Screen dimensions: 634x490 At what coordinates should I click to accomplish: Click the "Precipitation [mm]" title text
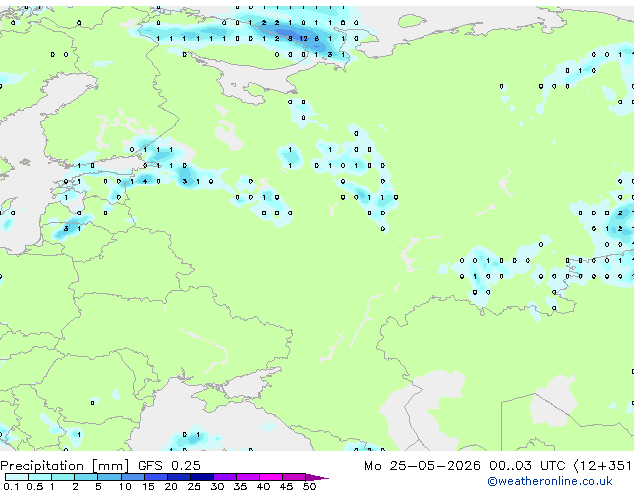coord(65,466)
